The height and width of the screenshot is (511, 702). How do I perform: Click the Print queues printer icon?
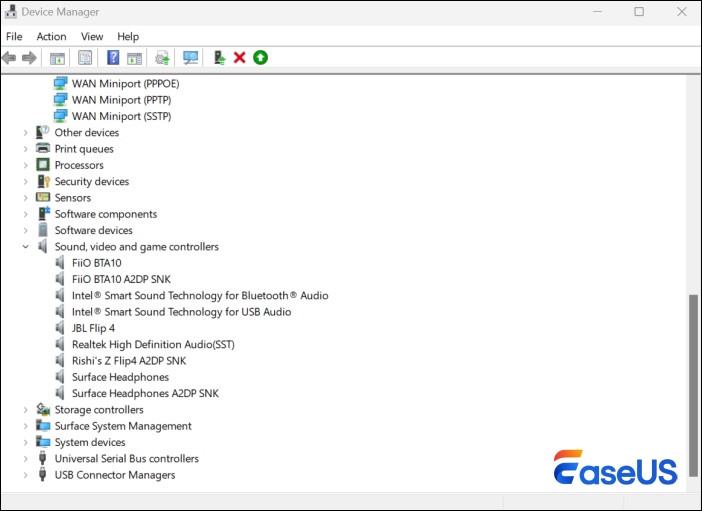click(x=43, y=148)
